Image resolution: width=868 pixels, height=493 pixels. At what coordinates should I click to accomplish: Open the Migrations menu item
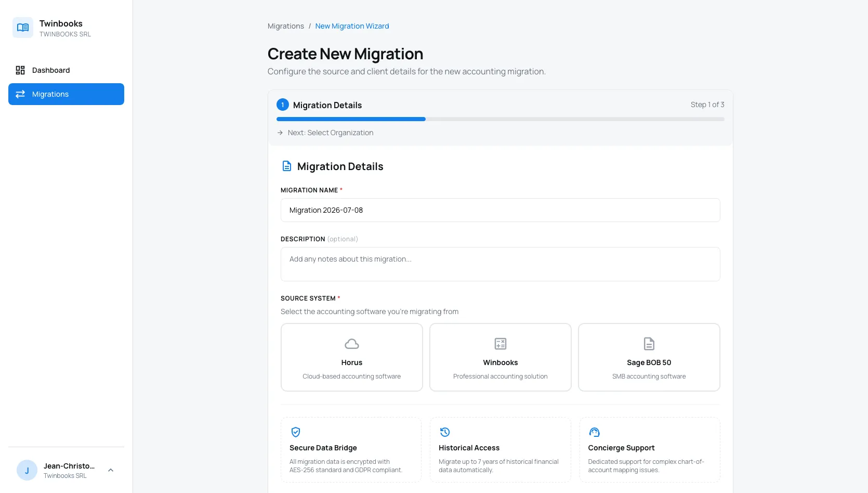click(x=66, y=94)
